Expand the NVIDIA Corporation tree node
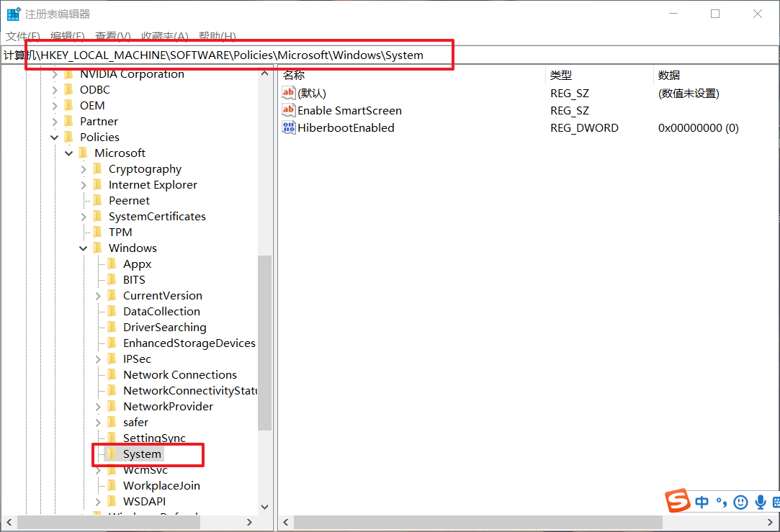 (x=55, y=74)
